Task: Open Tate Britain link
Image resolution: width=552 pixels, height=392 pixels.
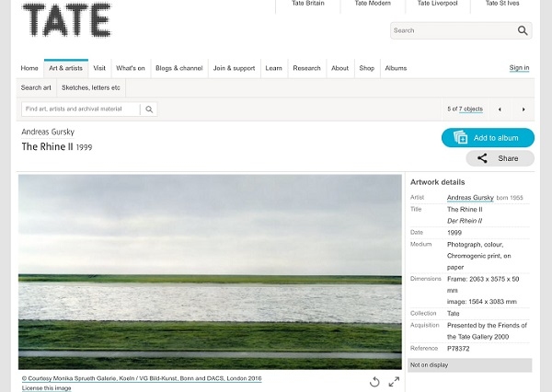Action: click(x=308, y=4)
